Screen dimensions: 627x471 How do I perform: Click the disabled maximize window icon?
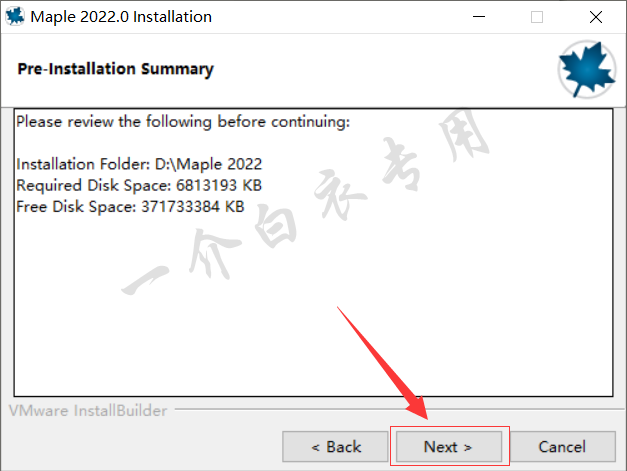coord(537,17)
